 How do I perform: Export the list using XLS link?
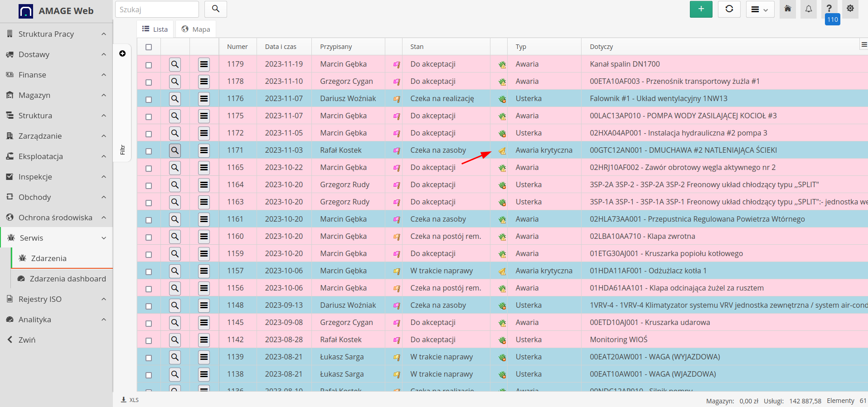[x=130, y=400]
